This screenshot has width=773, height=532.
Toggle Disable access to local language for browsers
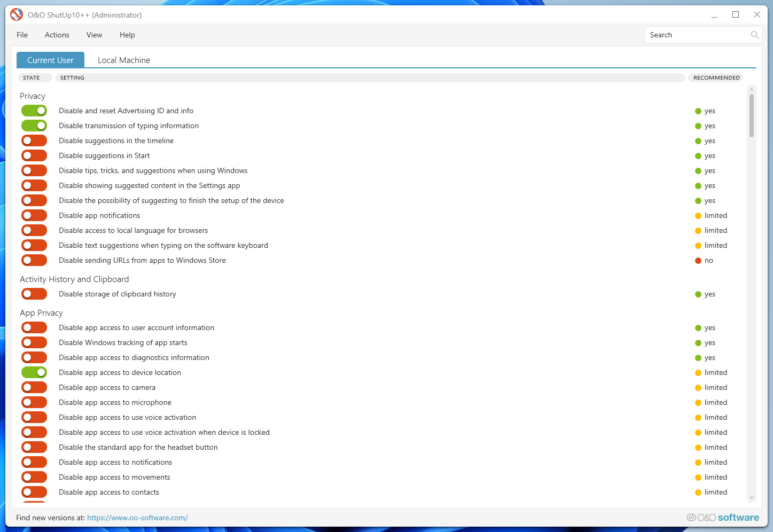[x=34, y=230]
